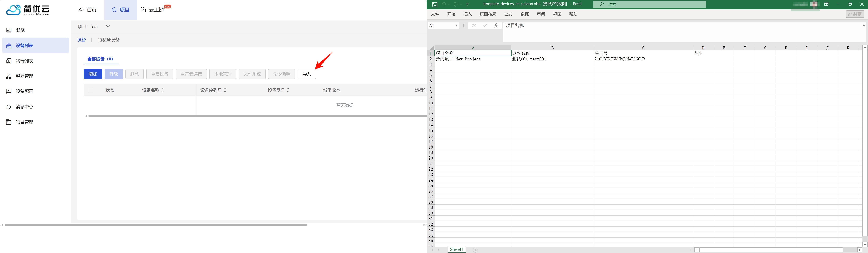Click Excel vertical scrollbar down arrow
This screenshot has width=868, height=253.
pos(865,244)
